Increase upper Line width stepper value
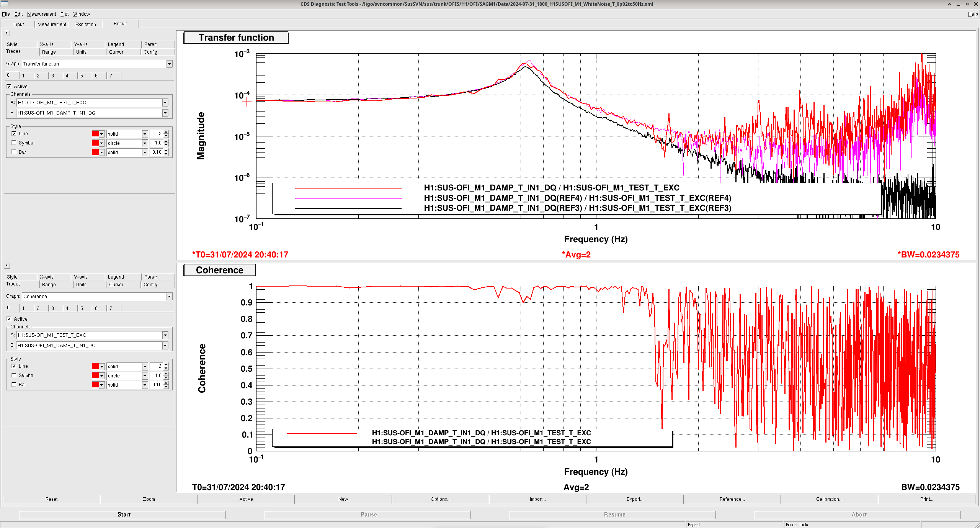 (x=166, y=132)
